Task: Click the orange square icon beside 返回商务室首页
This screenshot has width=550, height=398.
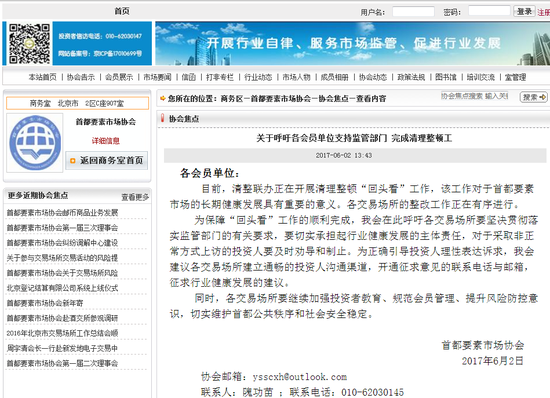Action: (x=73, y=161)
